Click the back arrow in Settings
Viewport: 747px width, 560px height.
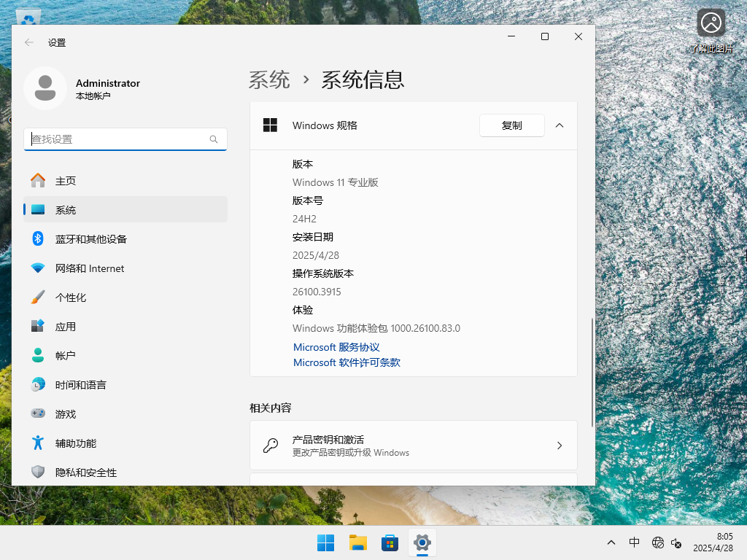[28, 42]
